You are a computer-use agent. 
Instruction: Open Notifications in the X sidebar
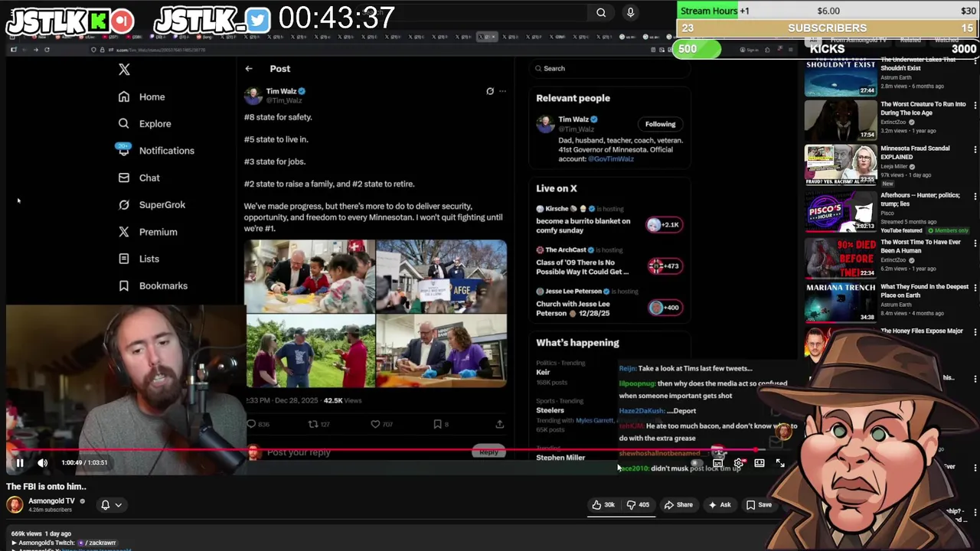(156, 151)
